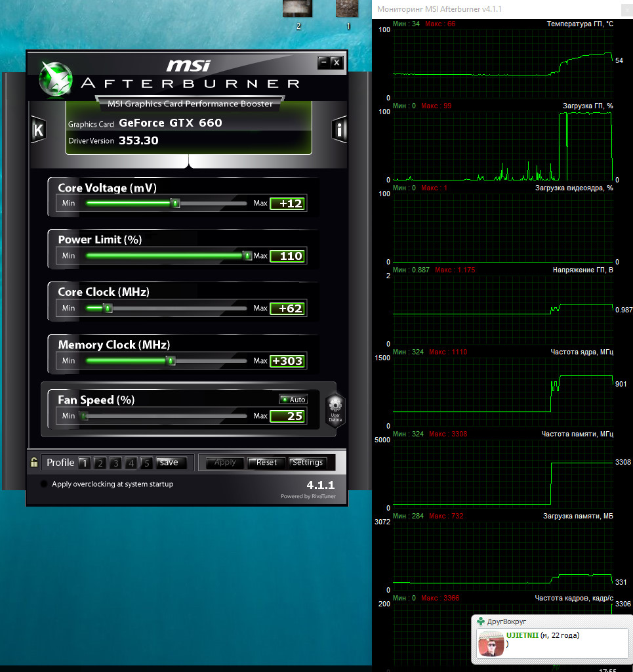Click 'Макс : 732' memory usage reading

point(446,516)
